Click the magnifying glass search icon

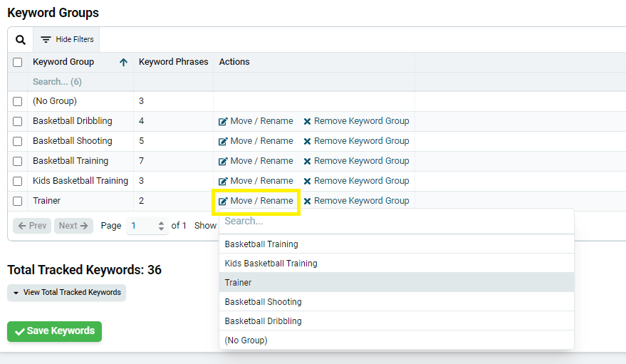pyautogui.click(x=21, y=39)
